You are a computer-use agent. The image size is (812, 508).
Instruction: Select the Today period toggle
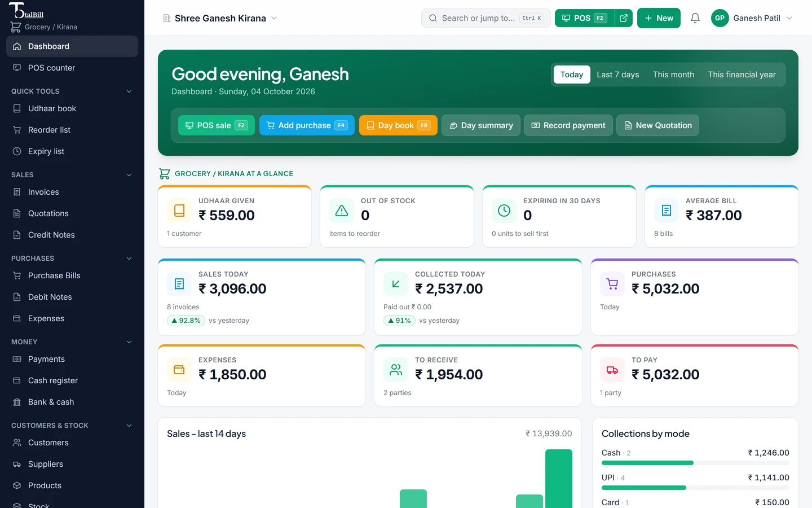tap(572, 75)
